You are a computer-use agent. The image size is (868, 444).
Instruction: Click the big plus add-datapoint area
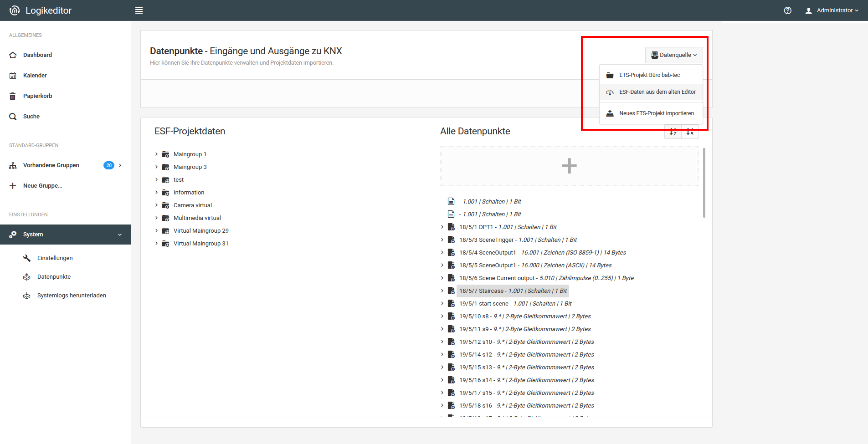tap(569, 166)
